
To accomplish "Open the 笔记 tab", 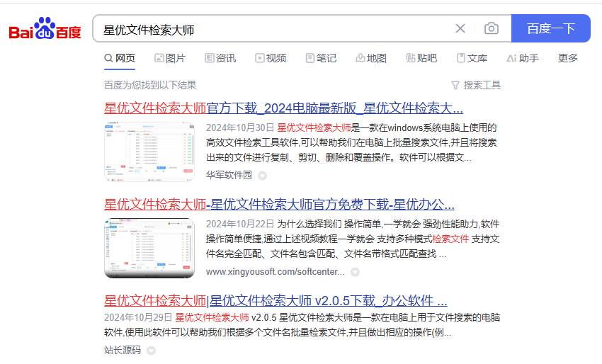I will (321, 58).
